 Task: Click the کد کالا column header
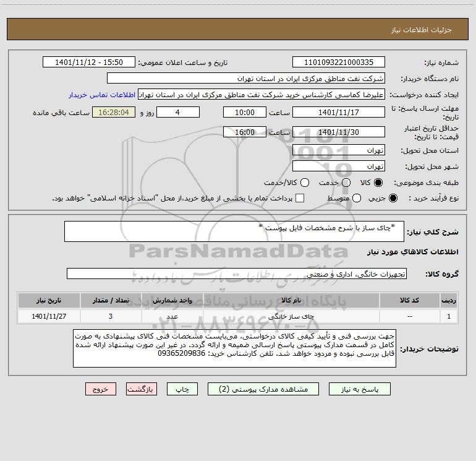pyautogui.click(x=409, y=301)
